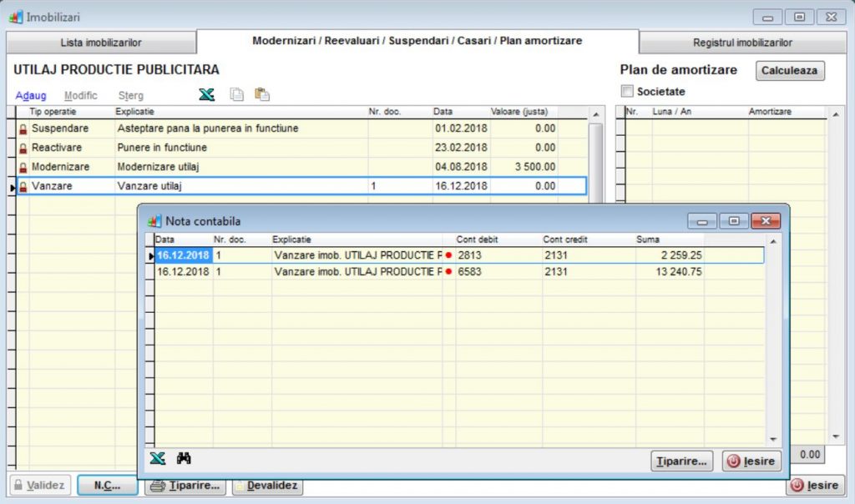
Task: Export the operations list to Excel
Action: pos(207,93)
